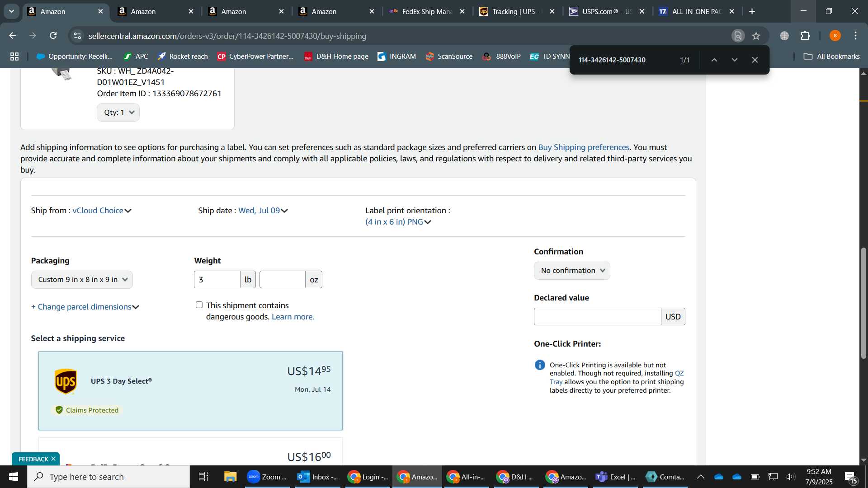Open the Chrome extensions puzzle icon
Image resolution: width=868 pixels, height=488 pixels.
(805, 36)
